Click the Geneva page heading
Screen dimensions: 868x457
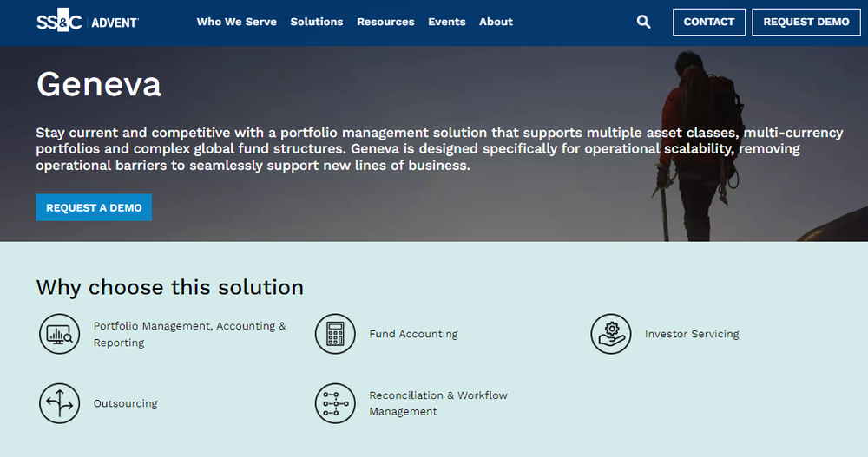[99, 84]
